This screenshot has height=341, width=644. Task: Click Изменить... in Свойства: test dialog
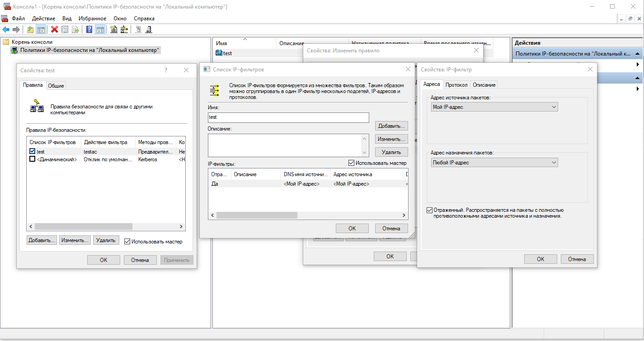75,240
